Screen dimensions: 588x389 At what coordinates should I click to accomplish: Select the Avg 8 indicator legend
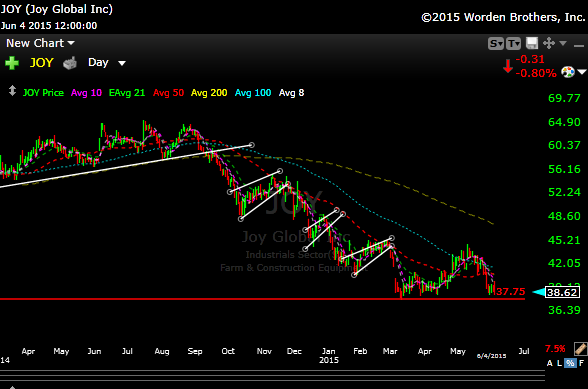pos(291,93)
